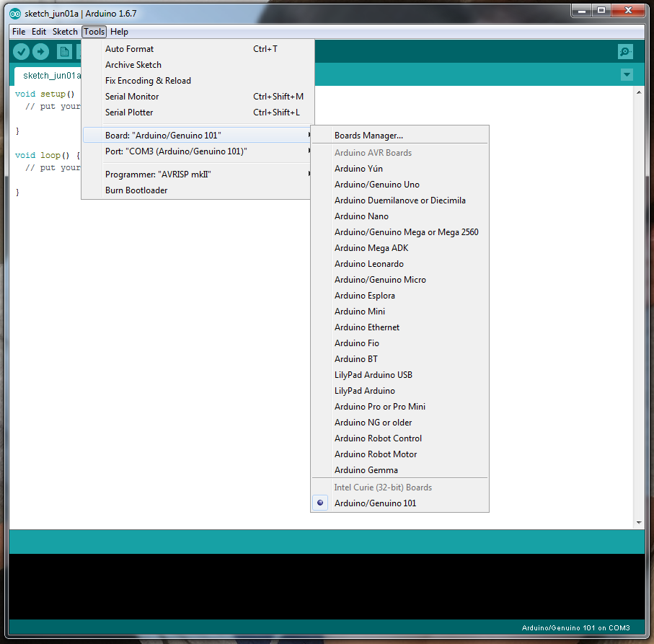Click the New sketch document icon
Image resolution: width=654 pixels, height=644 pixels.
(64, 52)
